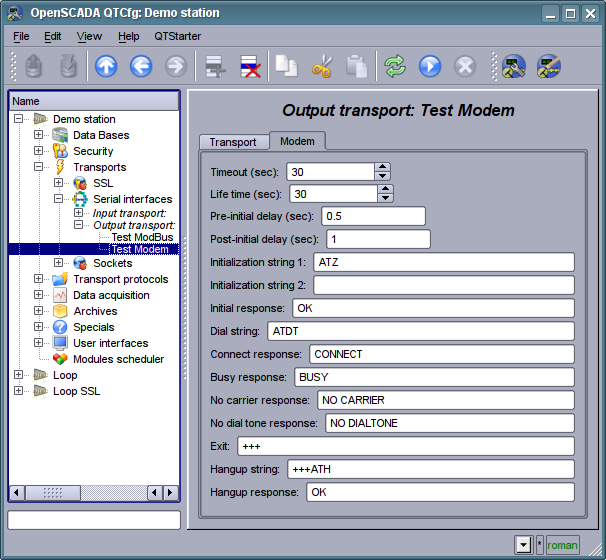The image size is (606, 560).
Task: Click the Specials question mark icon
Action: (60, 327)
